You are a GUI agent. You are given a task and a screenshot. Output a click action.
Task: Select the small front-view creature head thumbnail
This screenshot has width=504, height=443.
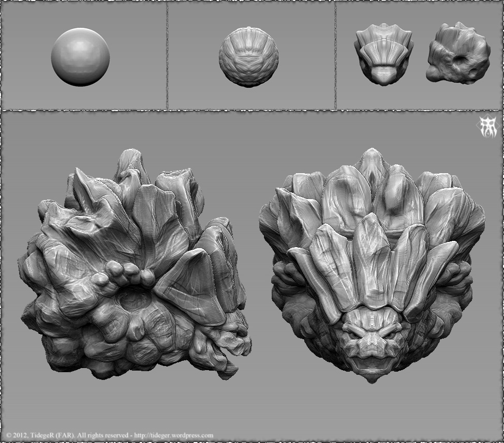383,54
